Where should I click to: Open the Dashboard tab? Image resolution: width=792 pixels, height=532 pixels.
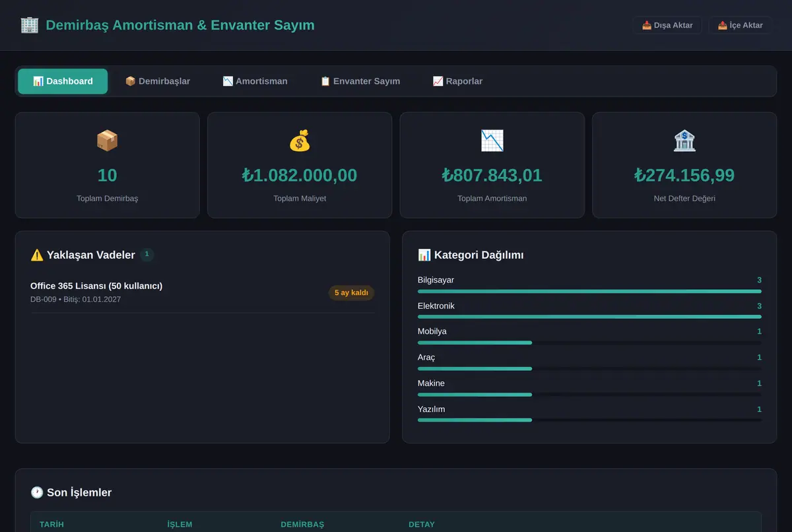point(63,81)
